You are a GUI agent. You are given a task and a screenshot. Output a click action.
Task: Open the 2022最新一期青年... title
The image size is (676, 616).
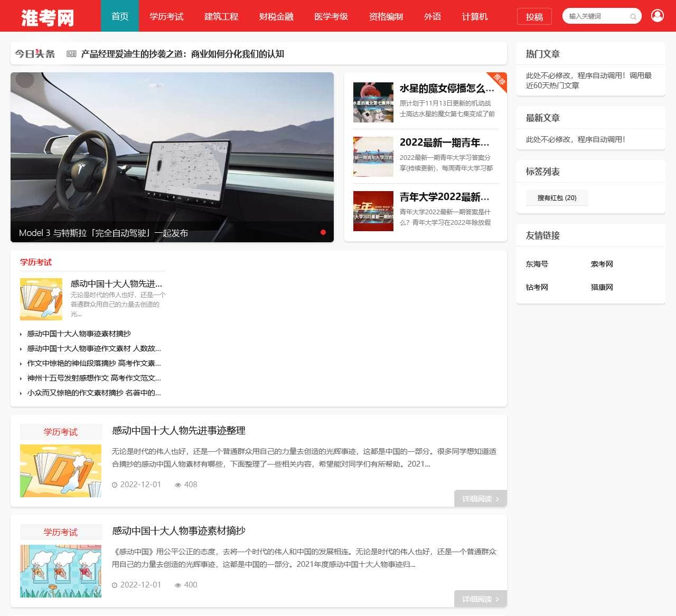click(445, 143)
